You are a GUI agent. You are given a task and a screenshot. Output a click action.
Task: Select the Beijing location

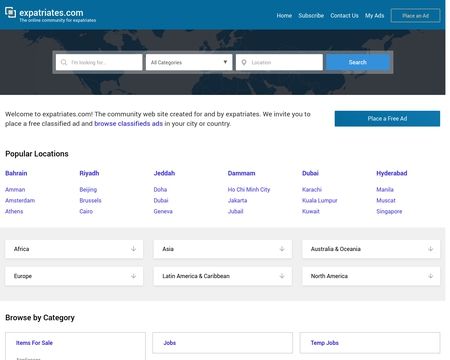[x=88, y=190]
